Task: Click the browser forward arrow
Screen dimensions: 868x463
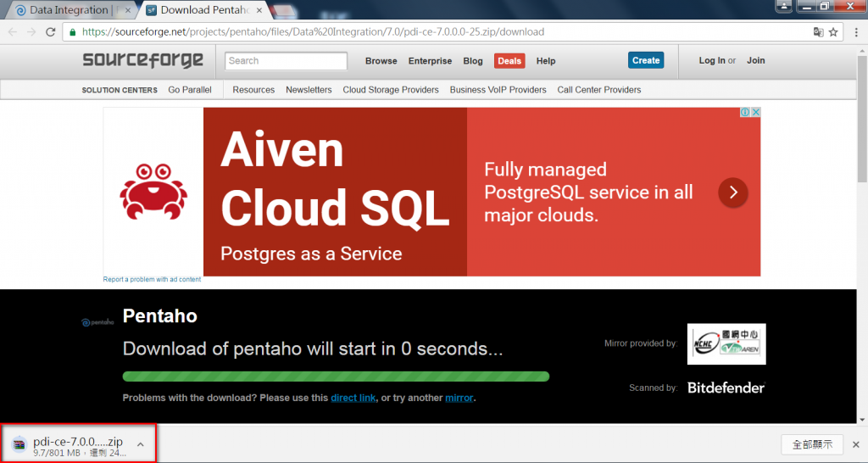Action: pyautogui.click(x=31, y=32)
